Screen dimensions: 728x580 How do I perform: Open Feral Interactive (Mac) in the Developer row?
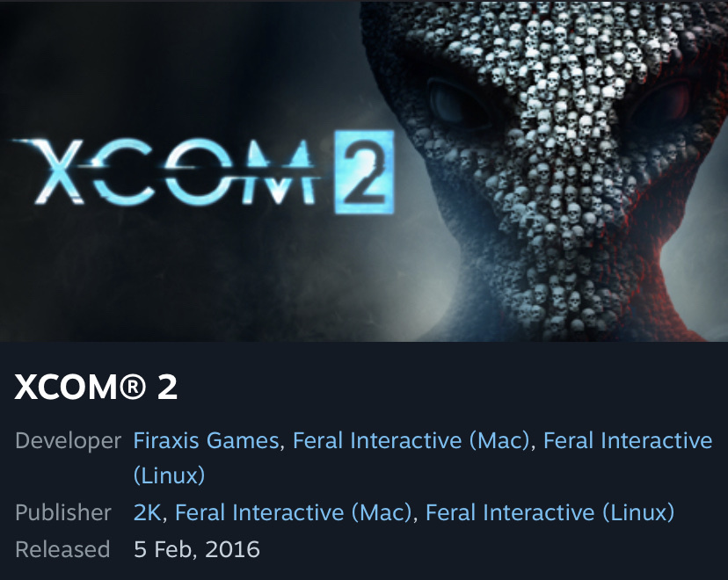(411, 440)
